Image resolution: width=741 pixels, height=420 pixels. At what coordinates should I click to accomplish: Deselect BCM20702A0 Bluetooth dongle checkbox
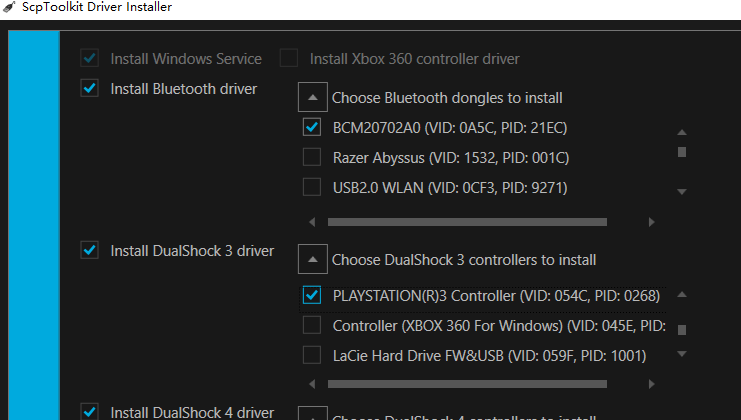(312, 127)
